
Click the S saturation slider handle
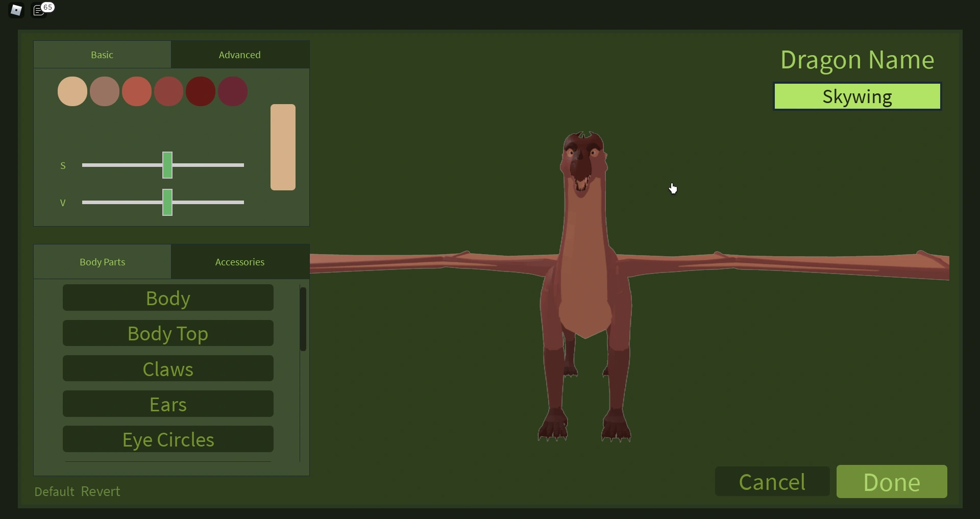pos(167,165)
